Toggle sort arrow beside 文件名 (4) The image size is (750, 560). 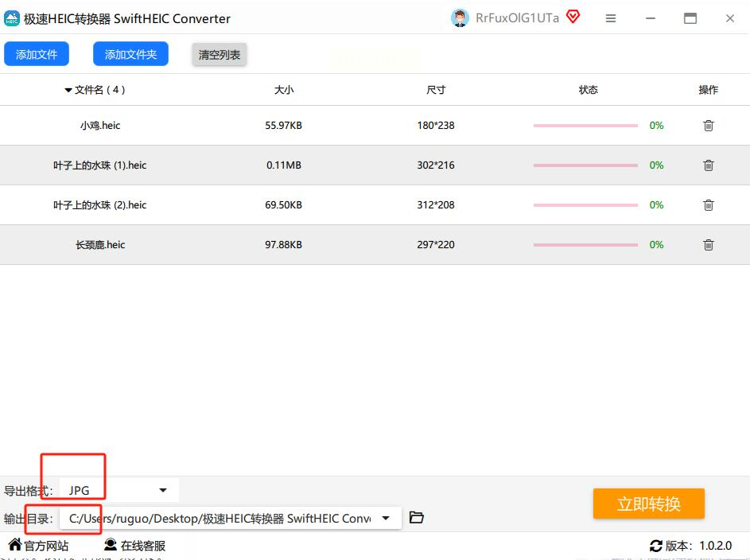point(68,90)
